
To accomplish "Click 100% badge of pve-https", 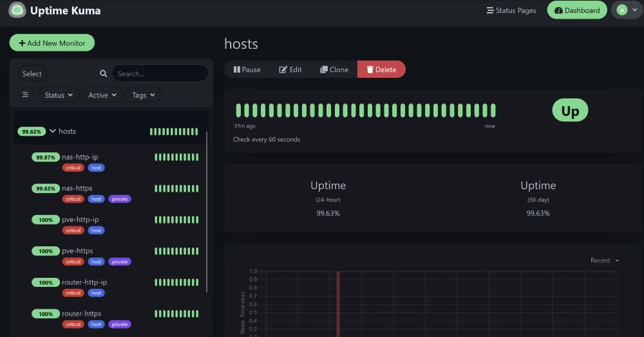I will click(46, 251).
